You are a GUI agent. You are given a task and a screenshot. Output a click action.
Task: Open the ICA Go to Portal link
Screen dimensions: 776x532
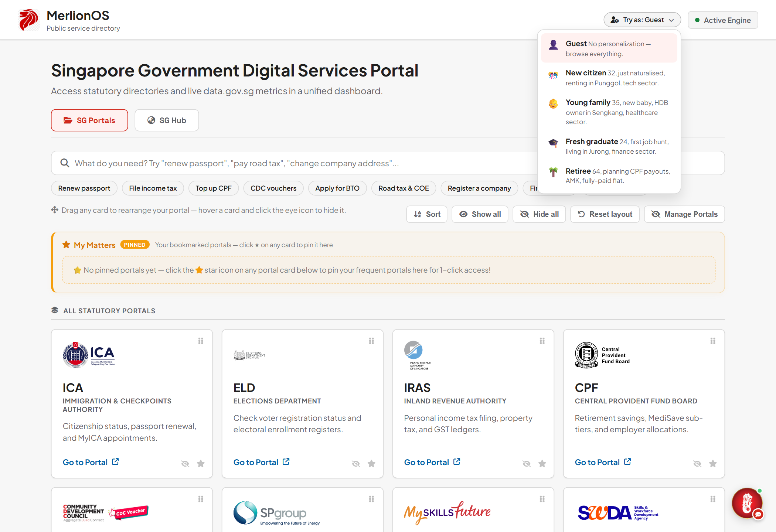click(x=91, y=462)
